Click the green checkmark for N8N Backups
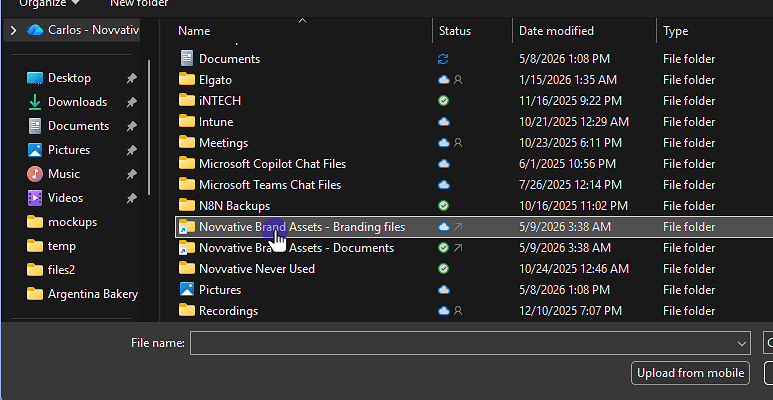This screenshot has width=773, height=400. (x=443, y=206)
